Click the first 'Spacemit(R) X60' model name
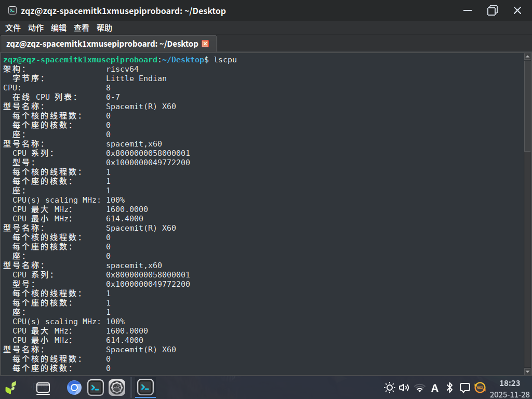 141,107
